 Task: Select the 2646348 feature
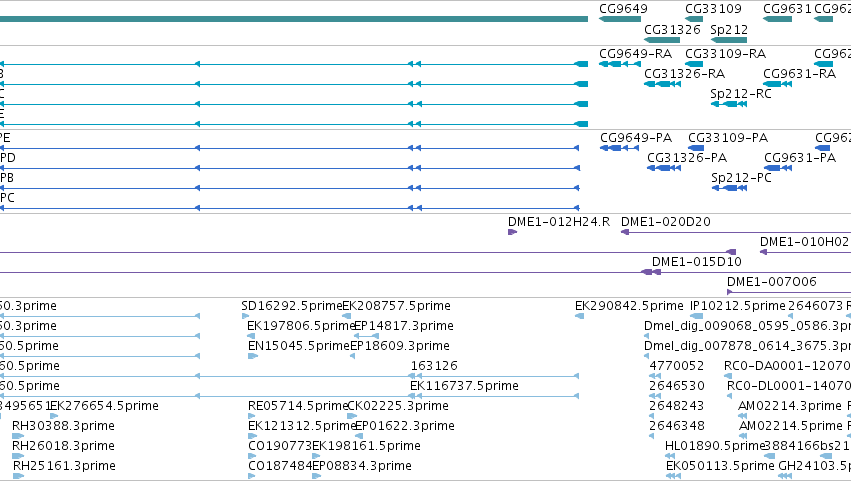651,436
